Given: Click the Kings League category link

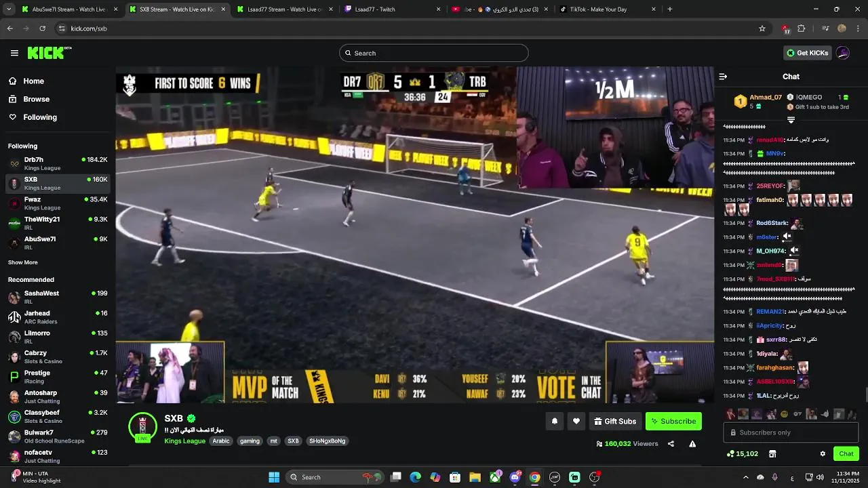Looking at the screenshot, I should click(x=184, y=441).
